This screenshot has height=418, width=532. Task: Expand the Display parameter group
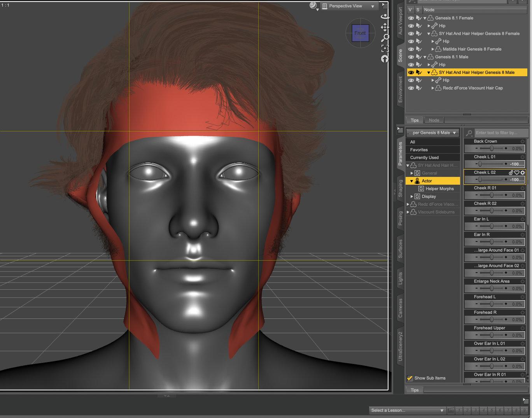412,196
